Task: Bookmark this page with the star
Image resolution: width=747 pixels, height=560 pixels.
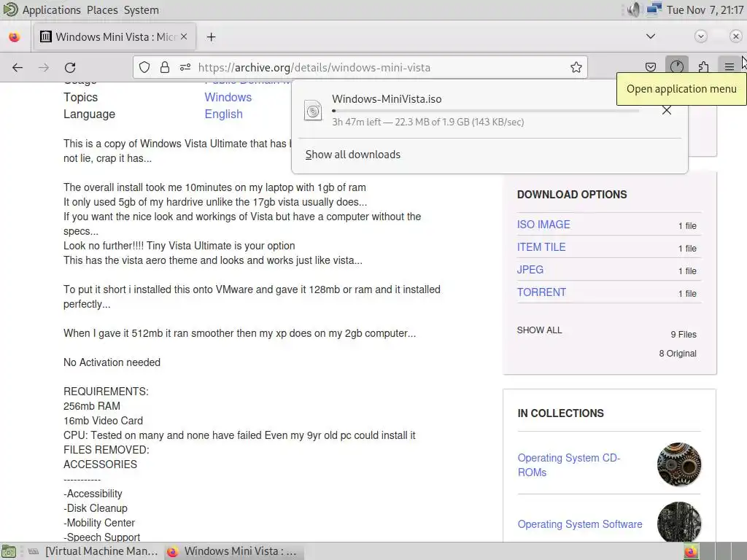Action: point(576,68)
